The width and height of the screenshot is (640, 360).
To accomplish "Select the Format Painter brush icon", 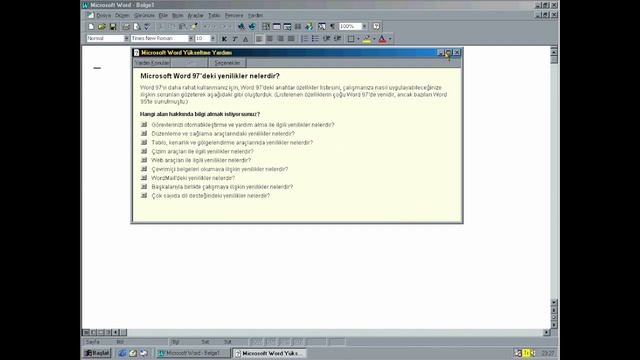I will point(194,27).
